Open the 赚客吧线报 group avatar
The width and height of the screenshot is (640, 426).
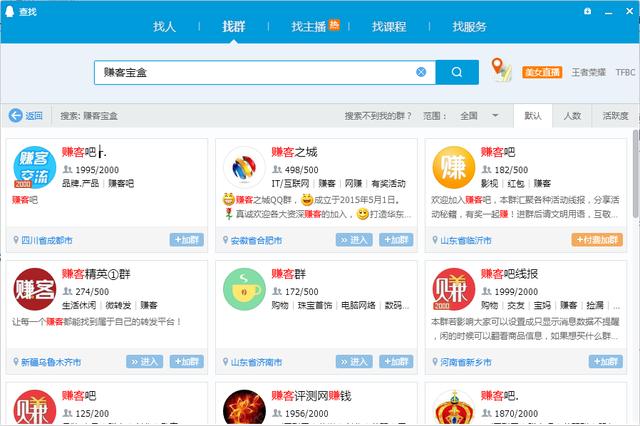point(453,289)
